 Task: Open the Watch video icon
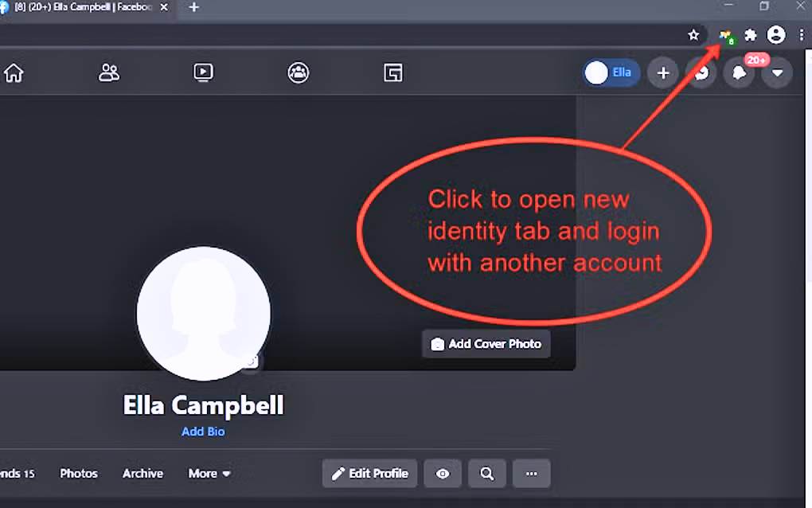pyautogui.click(x=203, y=73)
